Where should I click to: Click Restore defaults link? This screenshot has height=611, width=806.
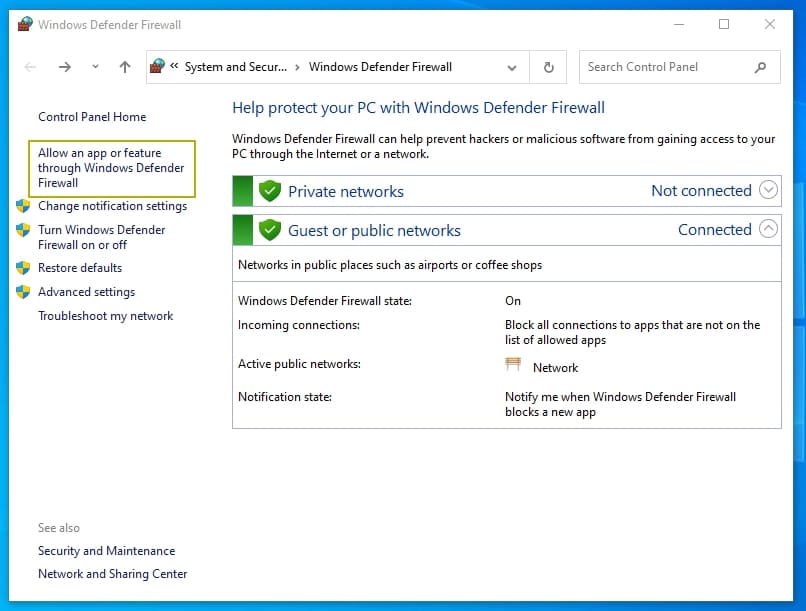point(80,268)
